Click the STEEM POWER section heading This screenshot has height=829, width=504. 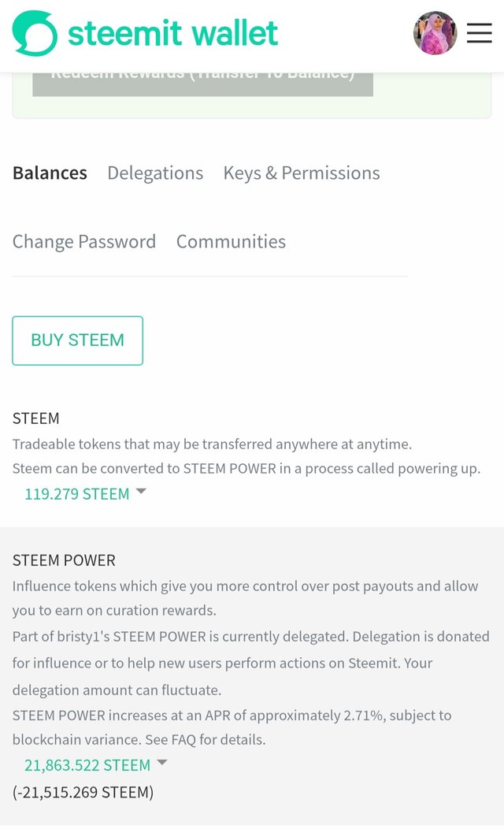[x=64, y=560]
